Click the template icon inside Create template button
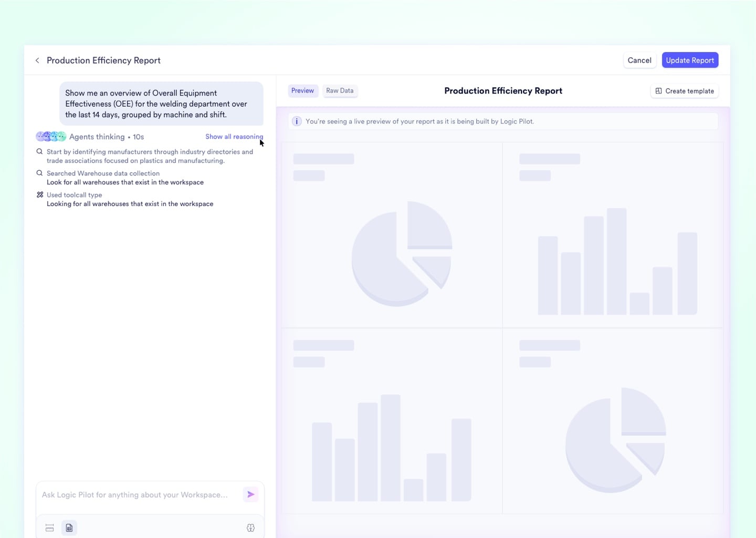The image size is (756, 538). 658,91
